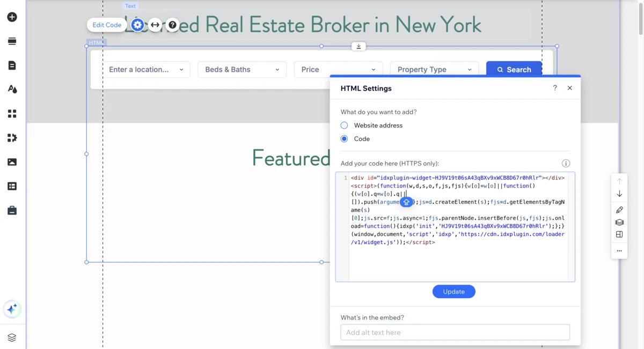Open the CMS table icon
This screenshot has height=349, width=644.
click(12, 186)
